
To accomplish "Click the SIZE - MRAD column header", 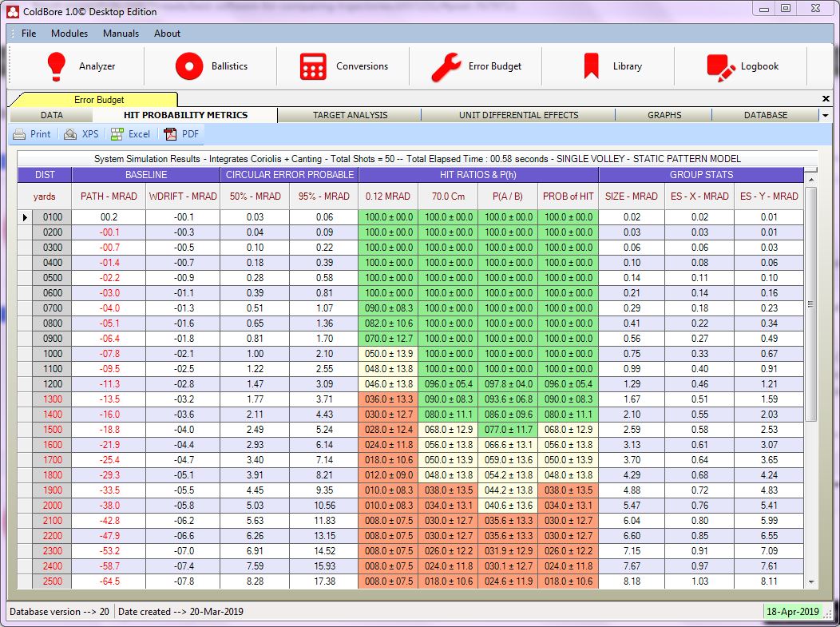I will click(x=632, y=196).
